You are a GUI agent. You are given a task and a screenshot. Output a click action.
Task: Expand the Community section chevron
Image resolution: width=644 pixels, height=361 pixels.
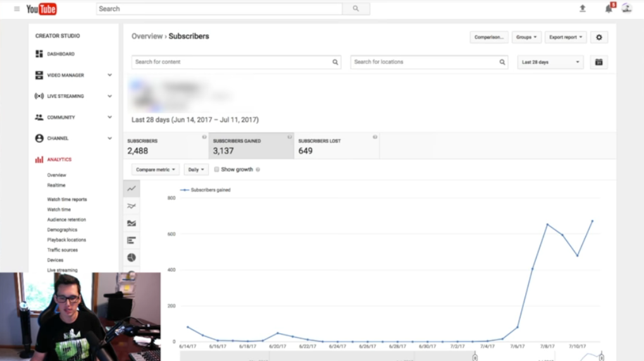(109, 117)
